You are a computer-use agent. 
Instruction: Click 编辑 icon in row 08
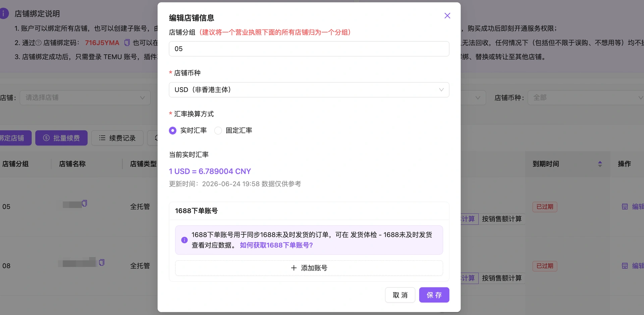pos(625,266)
